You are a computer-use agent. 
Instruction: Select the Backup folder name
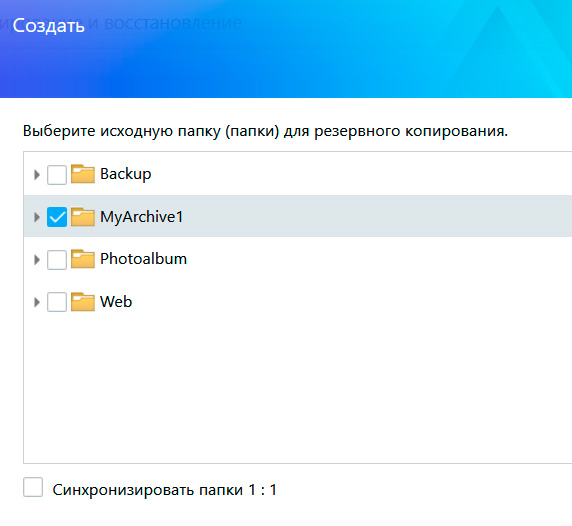[x=125, y=174]
